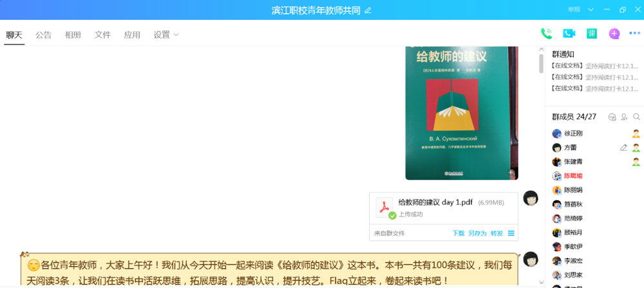Open the first 在线文档 group notice
This screenshot has height=288, width=644.
[x=594, y=66]
